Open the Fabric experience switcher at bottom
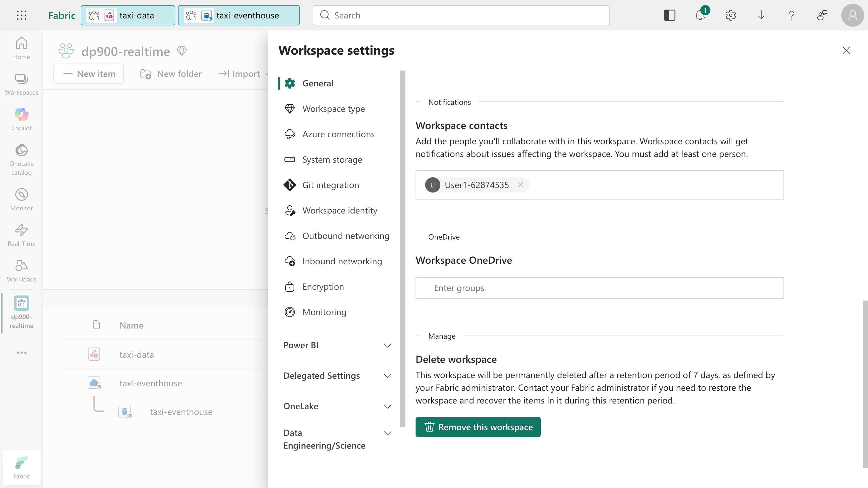 point(22,467)
